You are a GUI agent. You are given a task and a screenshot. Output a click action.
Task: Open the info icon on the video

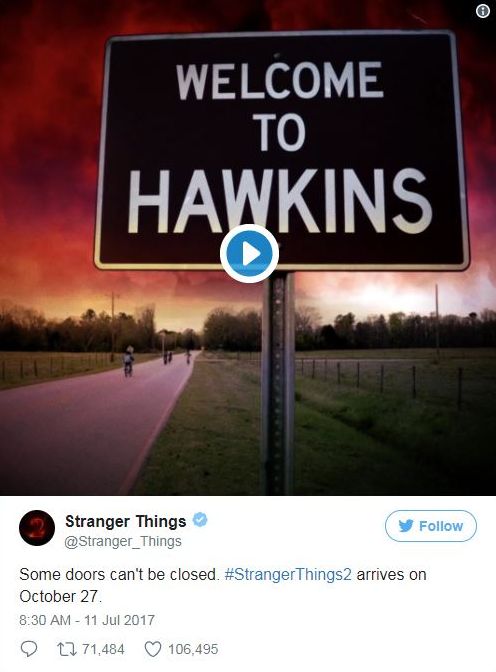483,12
